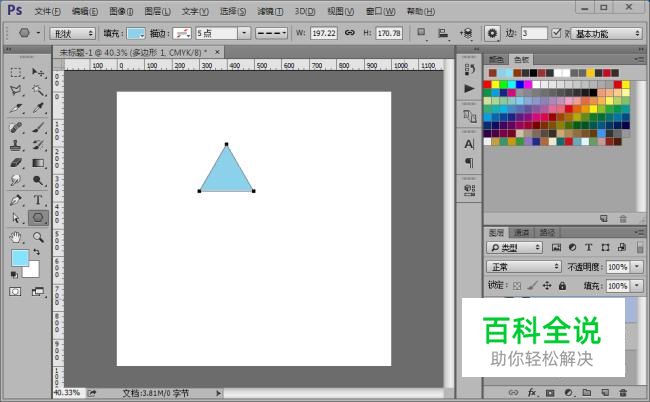Swap foreground and background colors
This screenshot has height=402, width=650.
pyautogui.click(x=36, y=252)
